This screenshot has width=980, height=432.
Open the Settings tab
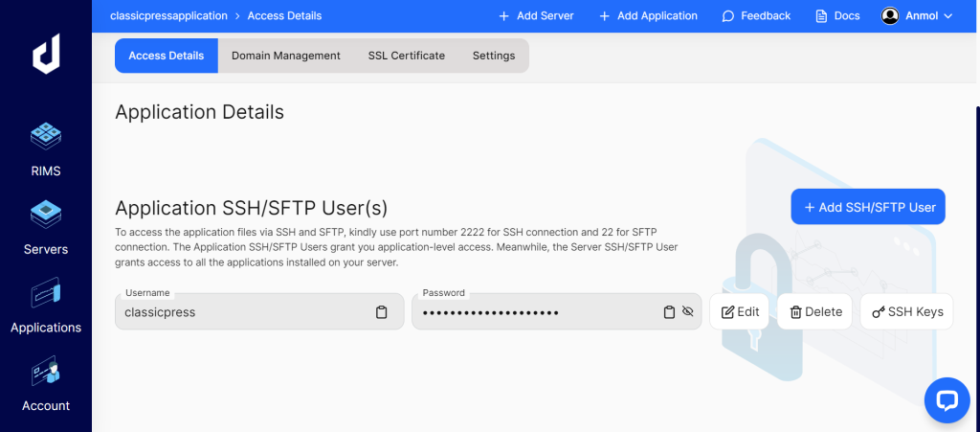click(494, 56)
